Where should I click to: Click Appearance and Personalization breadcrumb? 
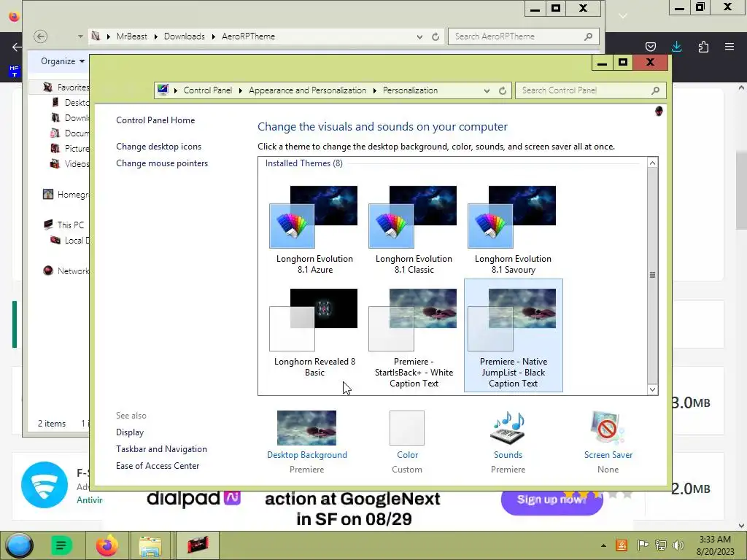coord(307,90)
